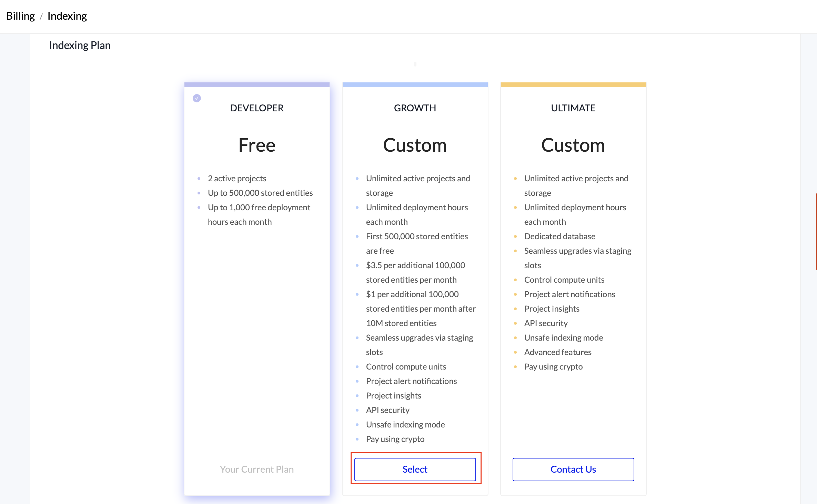Image resolution: width=817 pixels, height=504 pixels.
Task: Click Advanced features in the Ultimate plan
Action: [558, 352]
